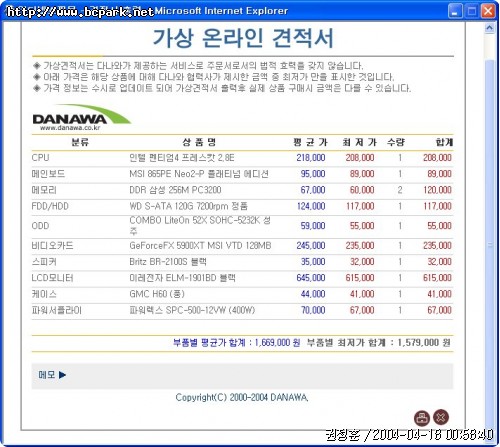Image resolution: width=500 pixels, height=447 pixels.
Task: Click product name 인텔 펜티엄4 프레스캇 2.8E
Action: pyautogui.click(x=182, y=158)
